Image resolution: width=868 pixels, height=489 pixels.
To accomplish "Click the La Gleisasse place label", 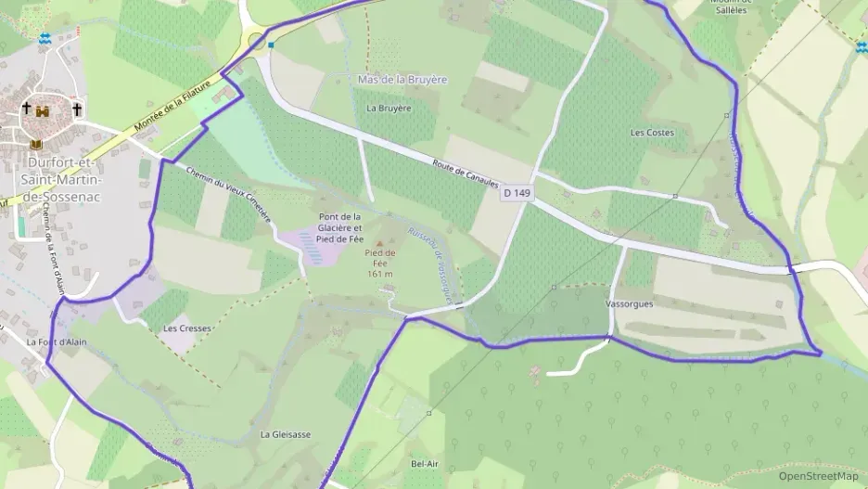I will 286,435.
